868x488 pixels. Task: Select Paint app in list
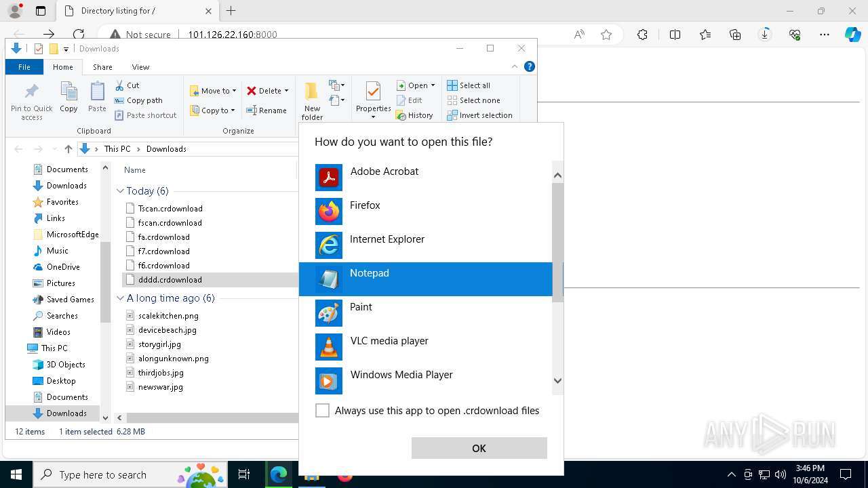click(x=426, y=313)
